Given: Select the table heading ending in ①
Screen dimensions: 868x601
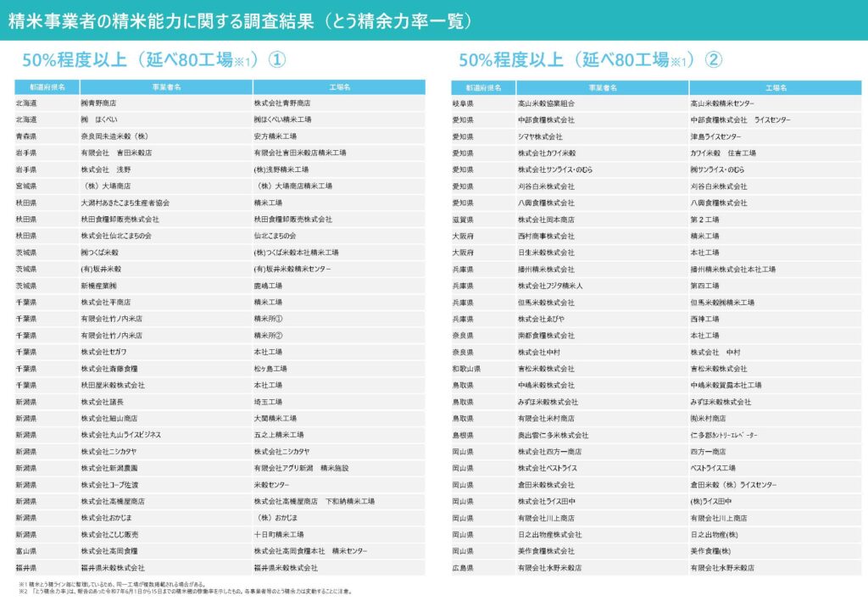Looking at the screenshot, I should coord(154,60).
